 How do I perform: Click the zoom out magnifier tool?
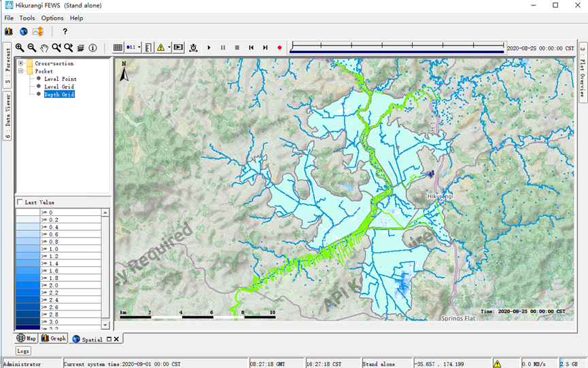31,48
